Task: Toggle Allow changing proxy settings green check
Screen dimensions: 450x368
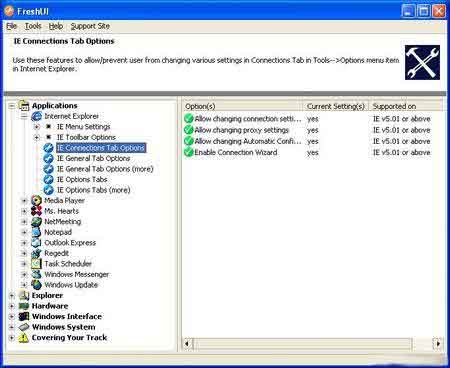Action: pyautogui.click(x=189, y=130)
